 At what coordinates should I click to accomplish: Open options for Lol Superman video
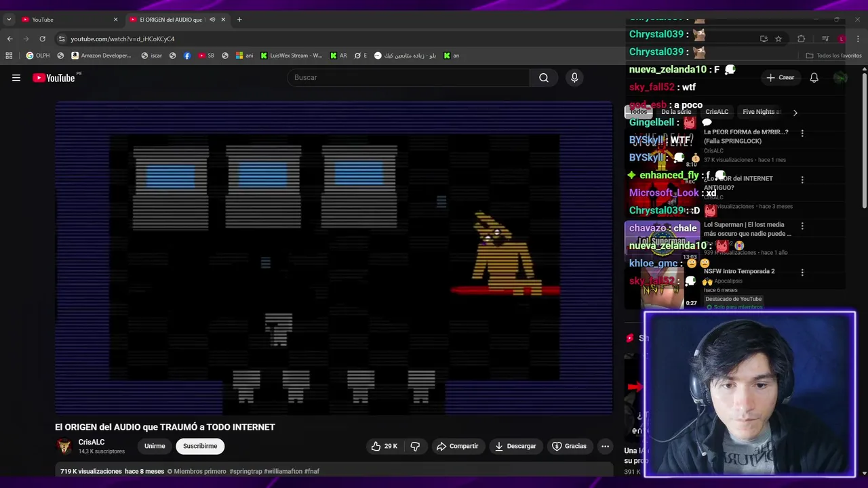point(802,226)
